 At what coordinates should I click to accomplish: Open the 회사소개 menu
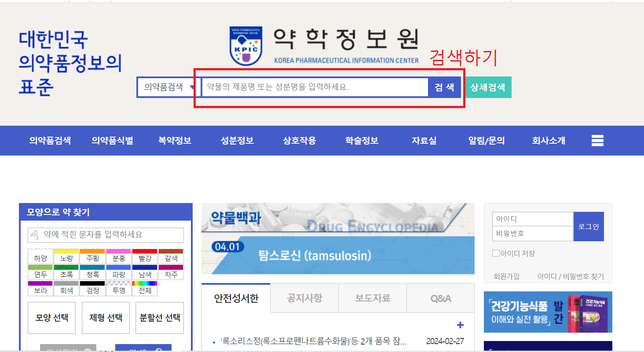point(549,141)
